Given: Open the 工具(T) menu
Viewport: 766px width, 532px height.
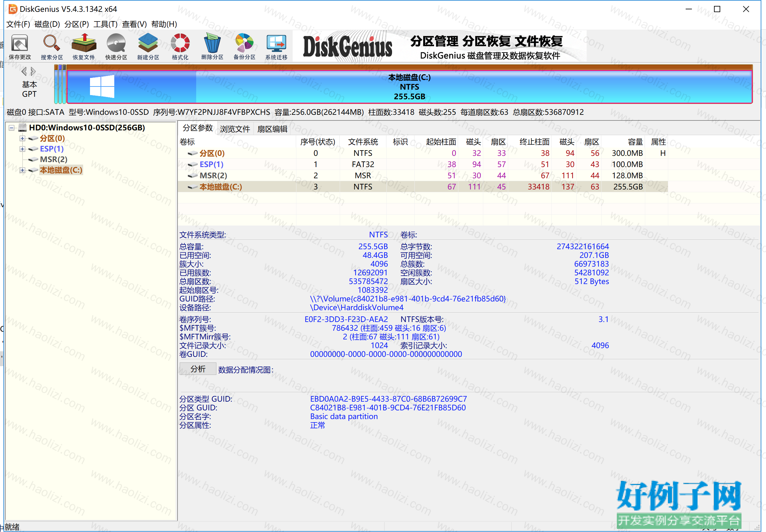Looking at the screenshot, I should click(106, 24).
